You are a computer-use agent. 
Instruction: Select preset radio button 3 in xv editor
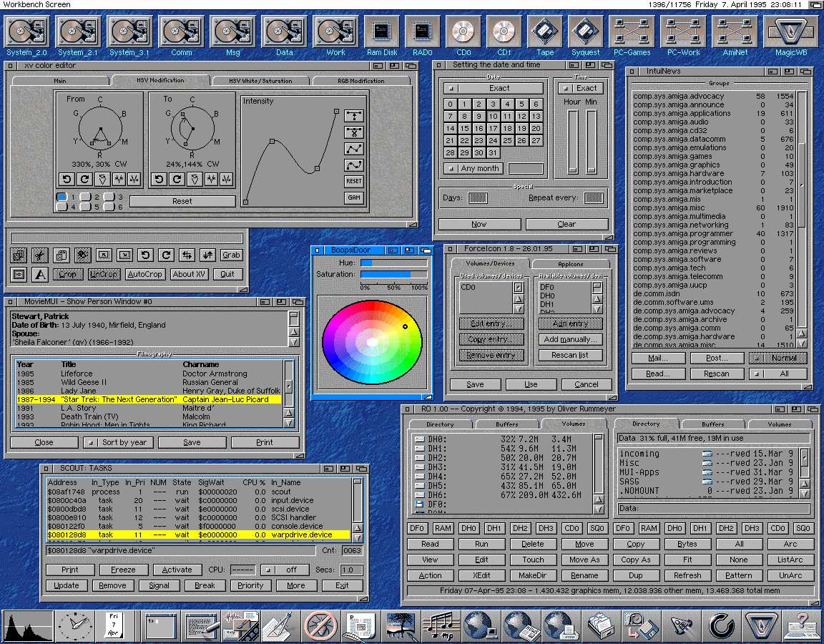click(x=108, y=197)
